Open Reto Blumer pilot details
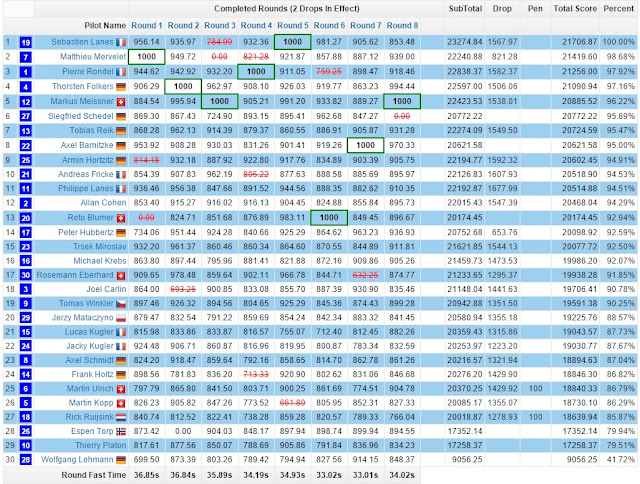 91,218
